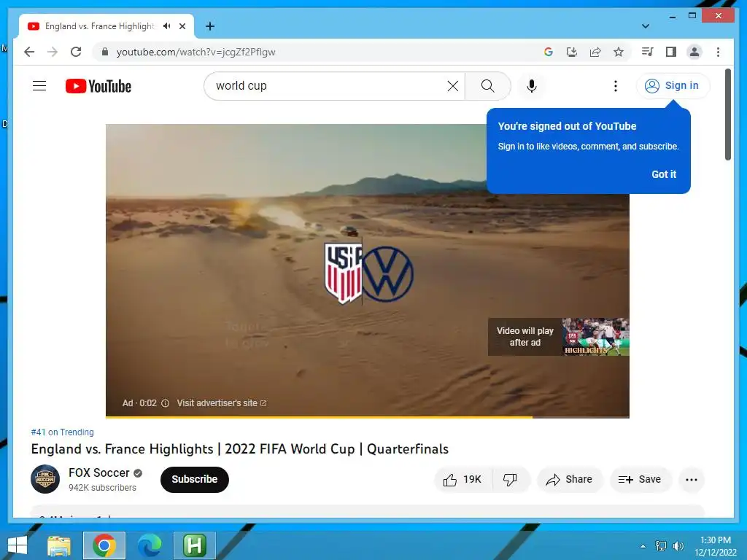Viewport: 747px width, 560px height.
Task: Click the Google icon in address bar
Action: click(549, 52)
